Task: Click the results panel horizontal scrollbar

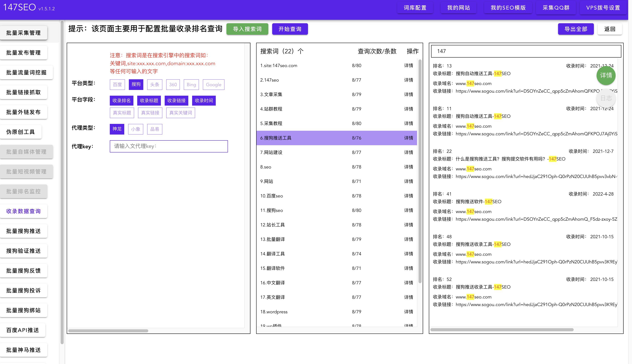Action: tap(502, 330)
